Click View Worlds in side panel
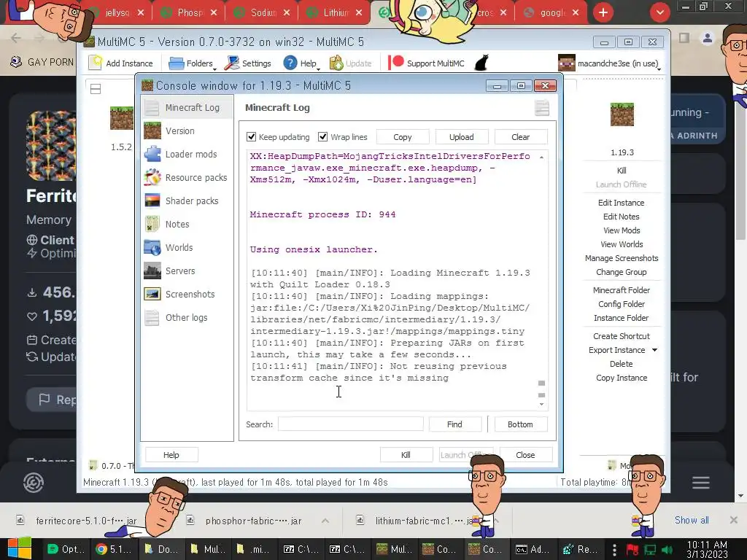This screenshot has height=560, width=747. [622, 244]
